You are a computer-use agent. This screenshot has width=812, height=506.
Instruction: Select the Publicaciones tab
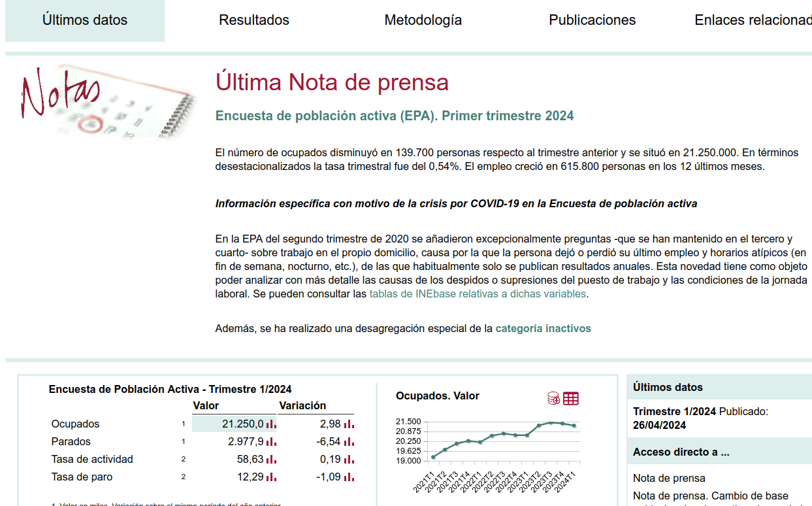592,20
